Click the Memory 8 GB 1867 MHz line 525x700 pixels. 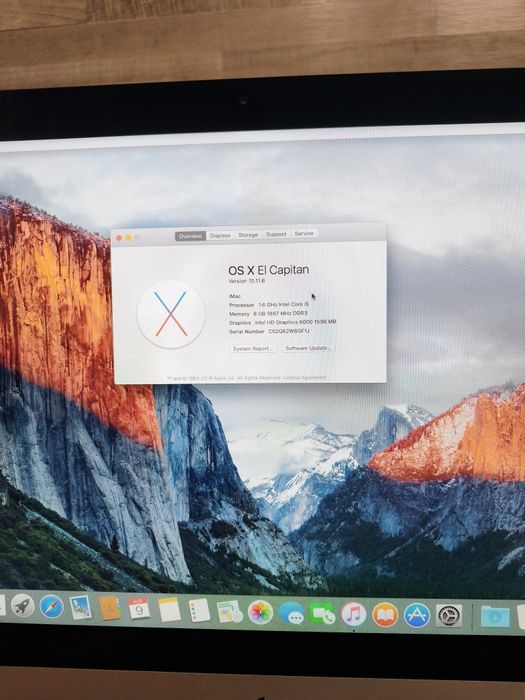268,314
